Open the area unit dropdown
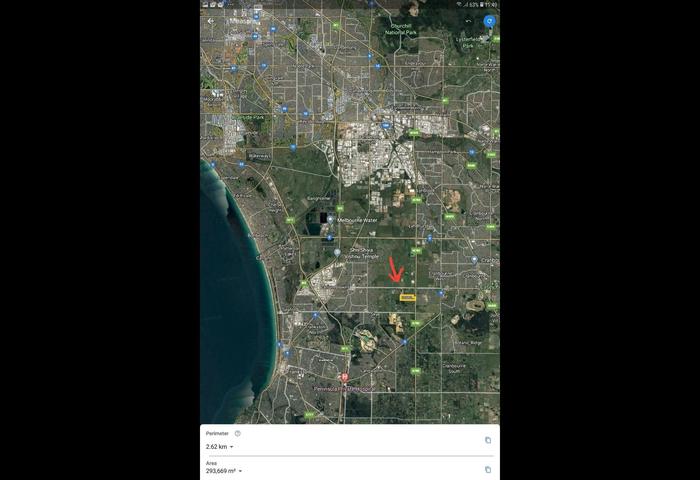Viewport: 700px width, 480px height. [240, 471]
